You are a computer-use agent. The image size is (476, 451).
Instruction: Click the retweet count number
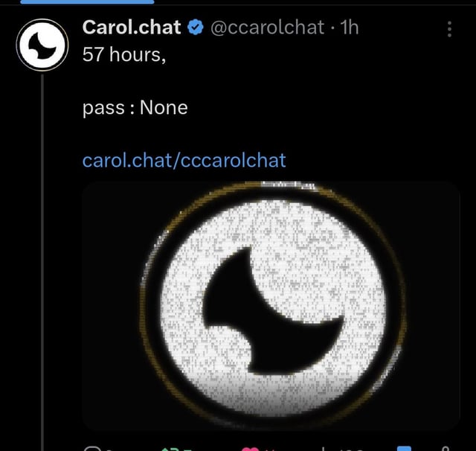point(186,450)
